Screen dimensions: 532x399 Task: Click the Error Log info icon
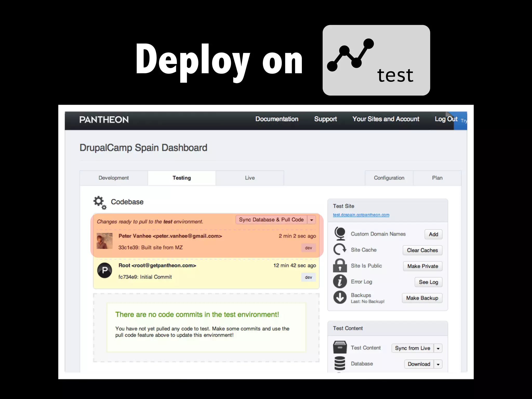click(340, 282)
